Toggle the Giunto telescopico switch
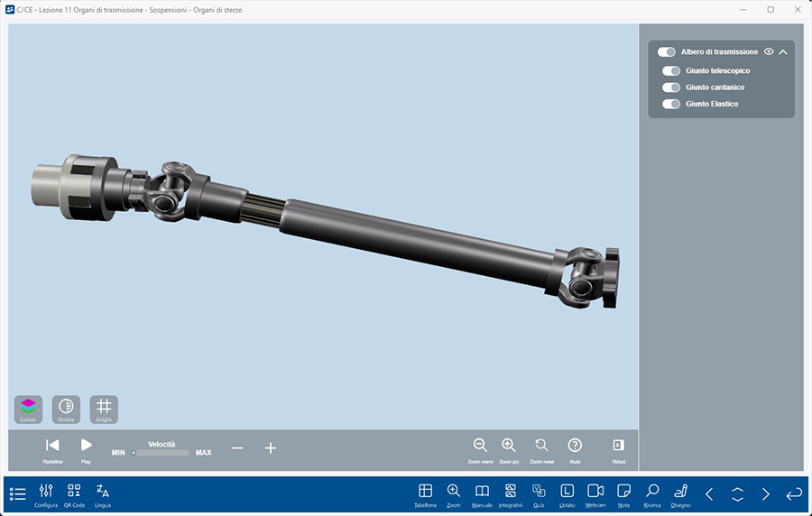Image resolution: width=812 pixels, height=516 pixels. [670, 71]
